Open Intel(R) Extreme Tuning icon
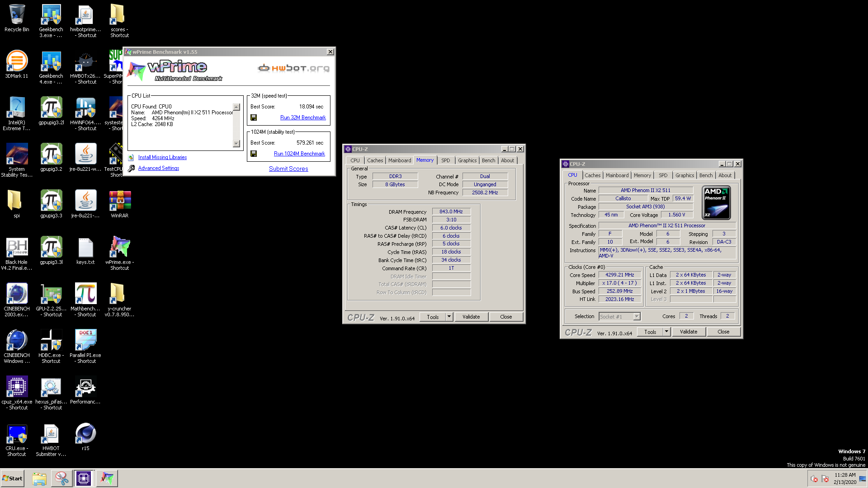This screenshot has width=868, height=488. click(x=17, y=114)
